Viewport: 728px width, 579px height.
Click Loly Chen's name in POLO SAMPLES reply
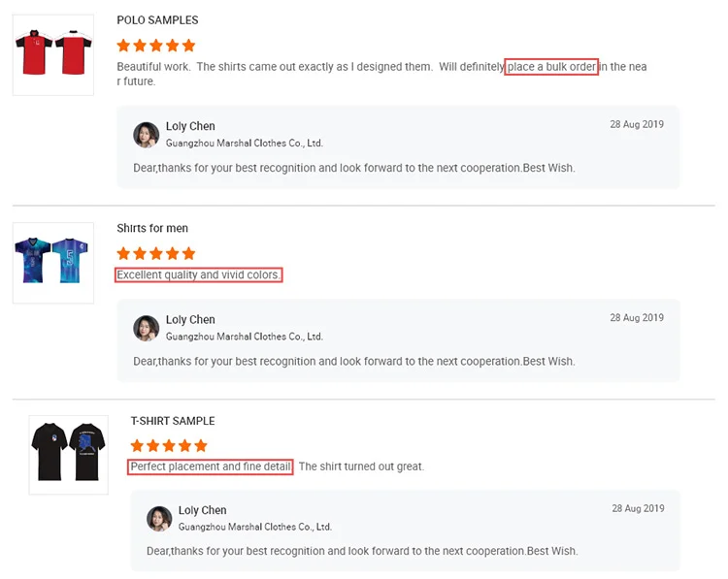point(190,126)
